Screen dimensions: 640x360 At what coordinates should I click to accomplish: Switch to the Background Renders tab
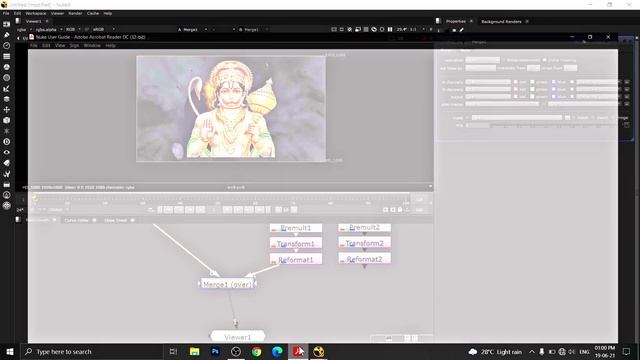coord(501,21)
